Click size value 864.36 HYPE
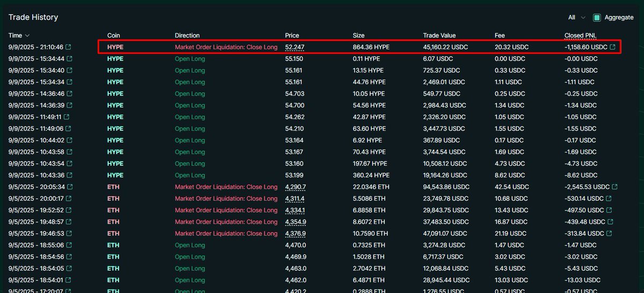644x293 pixels. 371,47
